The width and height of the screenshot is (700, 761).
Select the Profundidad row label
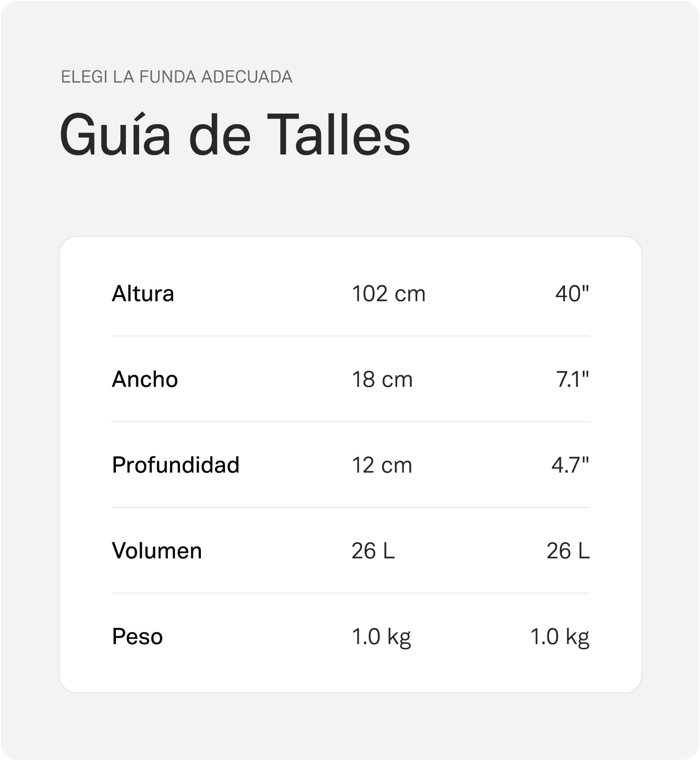(176, 465)
